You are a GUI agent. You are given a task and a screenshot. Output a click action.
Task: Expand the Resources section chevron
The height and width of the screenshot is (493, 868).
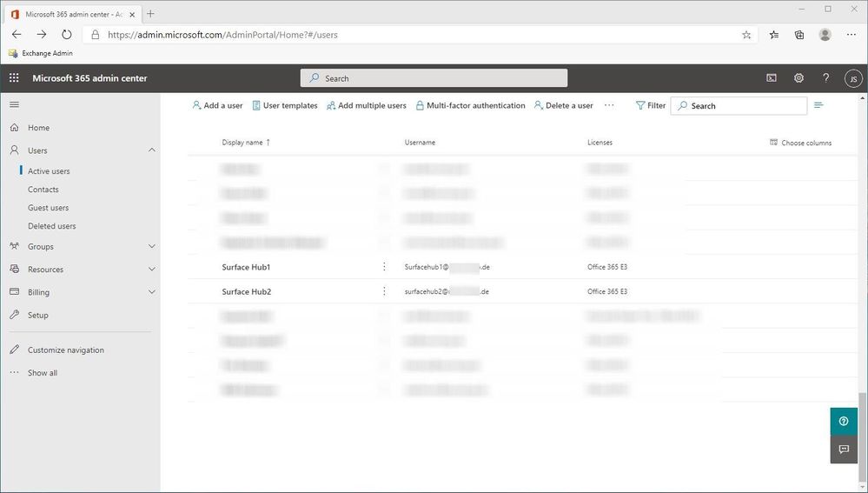click(152, 270)
